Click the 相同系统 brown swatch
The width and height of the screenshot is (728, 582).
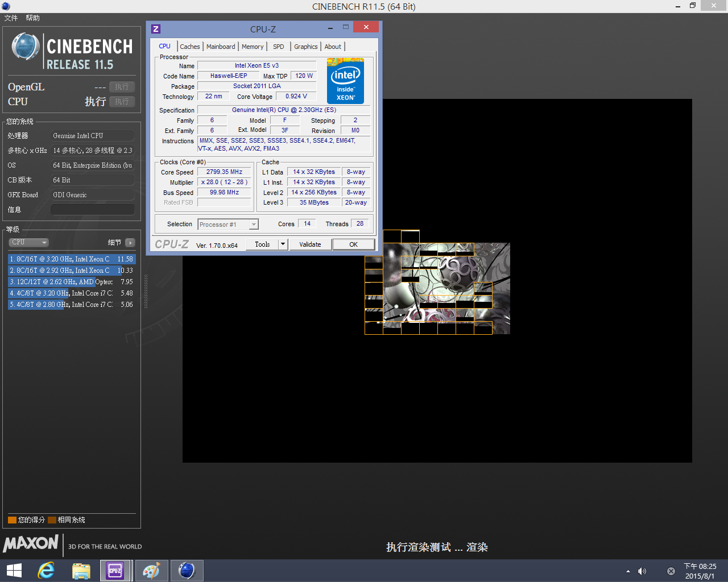point(52,520)
